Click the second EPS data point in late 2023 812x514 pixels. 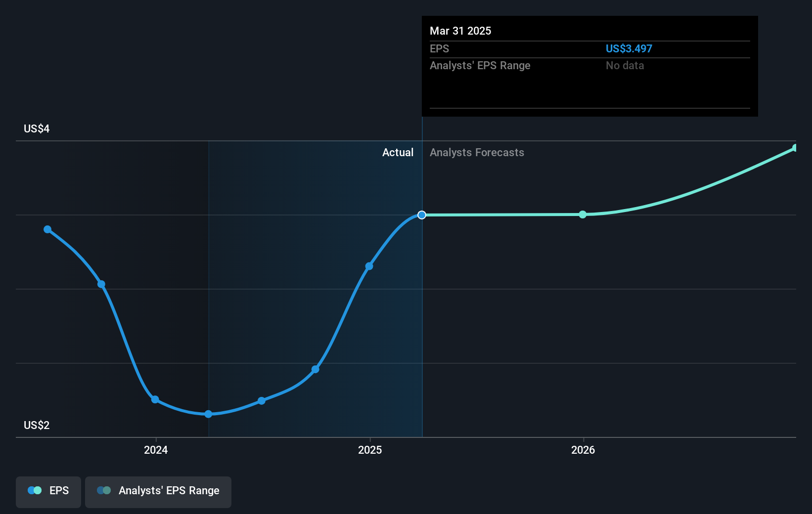[x=101, y=284]
